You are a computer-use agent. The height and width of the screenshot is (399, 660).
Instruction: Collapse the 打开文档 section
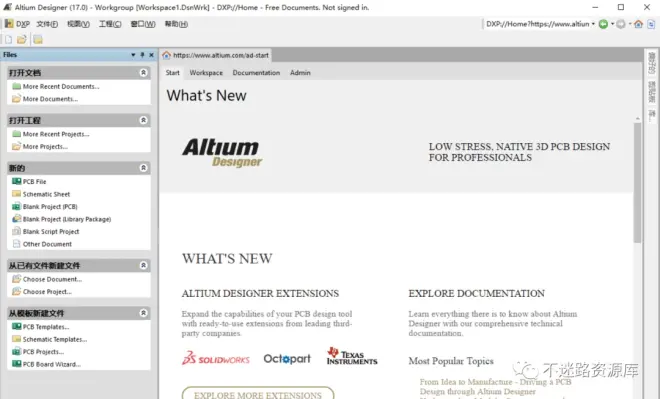pos(143,72)
